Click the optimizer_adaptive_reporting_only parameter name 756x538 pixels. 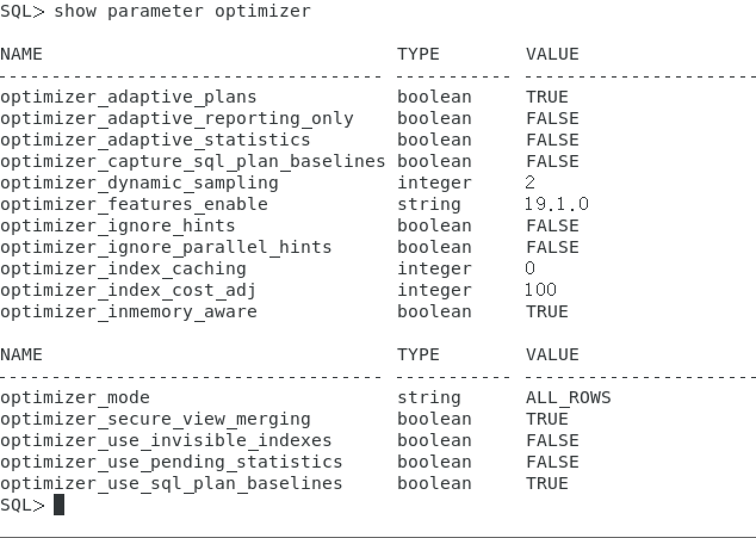tap(176, 119)
